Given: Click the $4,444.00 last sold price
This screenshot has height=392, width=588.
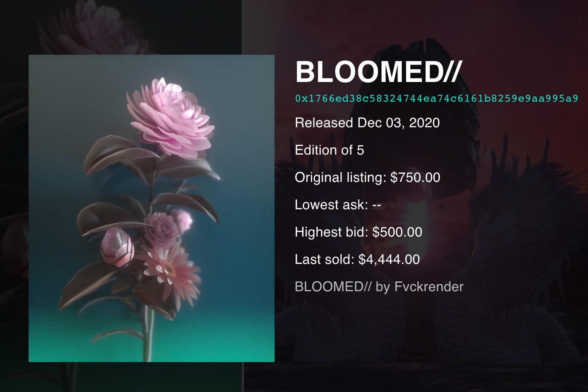Looking at the screenshot, I should click(x=389, y=260).
